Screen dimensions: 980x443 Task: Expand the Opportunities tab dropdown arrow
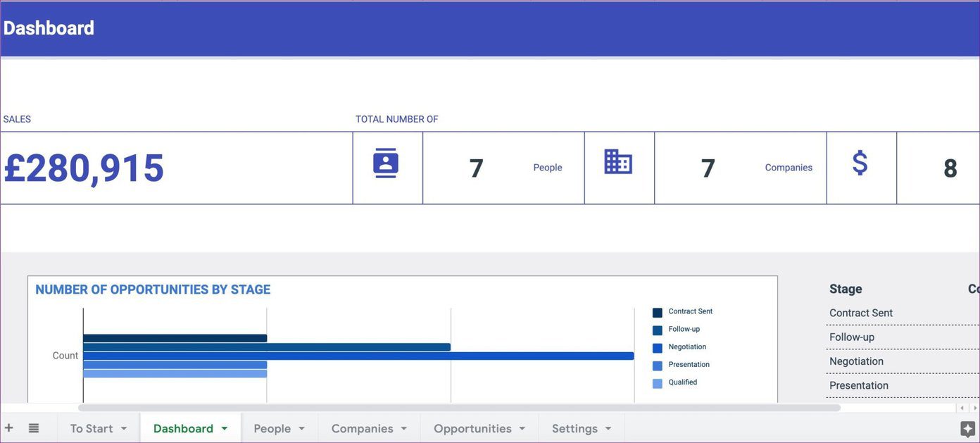pos(522,428)
